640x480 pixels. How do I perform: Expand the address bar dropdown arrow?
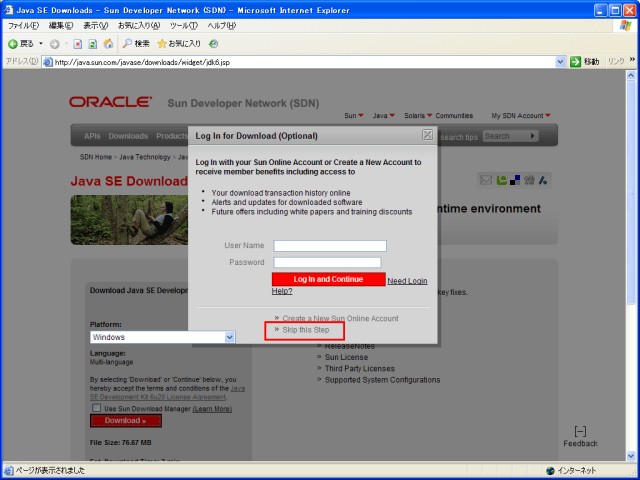pyautogui.click(x=560, y=62)
